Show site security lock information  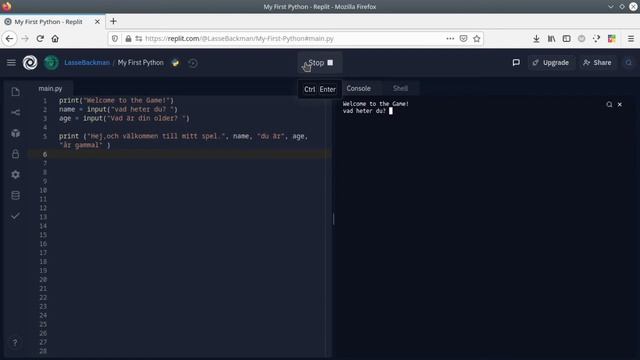128,38
